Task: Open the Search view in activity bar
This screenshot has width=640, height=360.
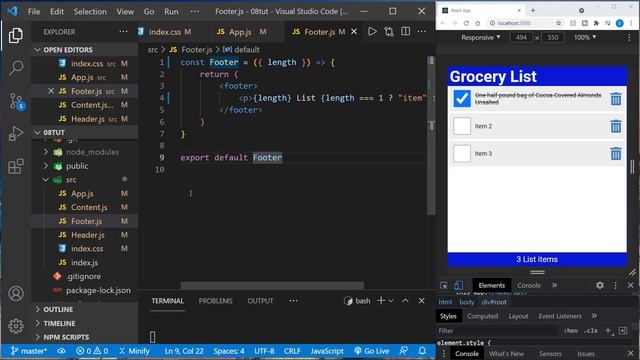Action: 16,68
